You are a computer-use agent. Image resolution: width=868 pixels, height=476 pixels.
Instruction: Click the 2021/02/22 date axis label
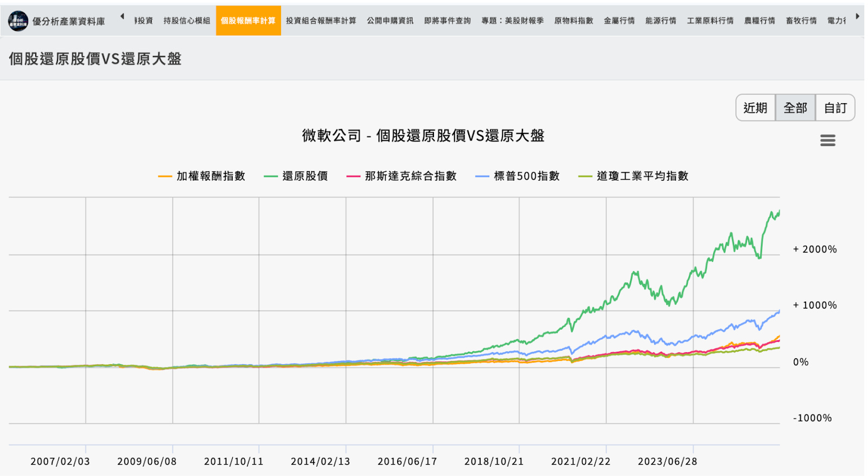pos(581,461)
